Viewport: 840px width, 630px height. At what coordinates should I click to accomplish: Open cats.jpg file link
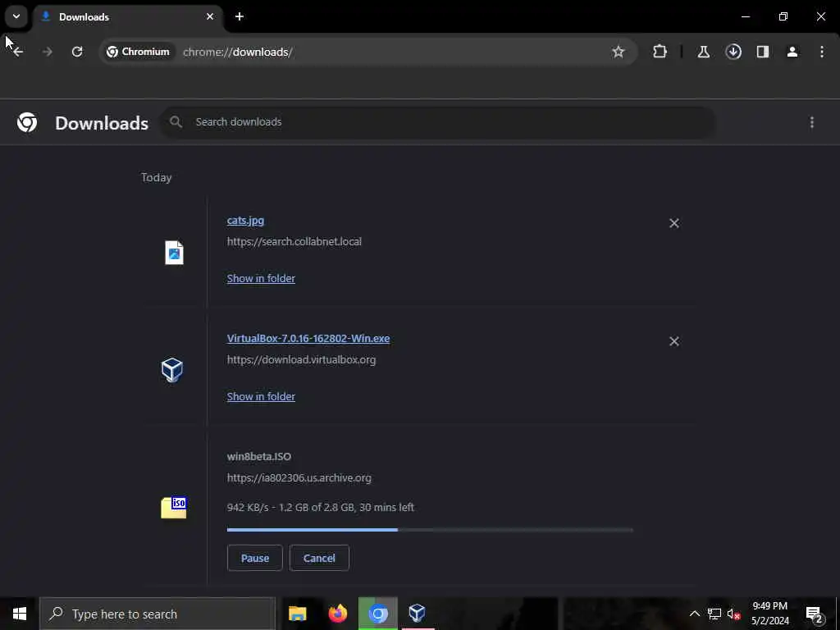[x=245, y=220]
